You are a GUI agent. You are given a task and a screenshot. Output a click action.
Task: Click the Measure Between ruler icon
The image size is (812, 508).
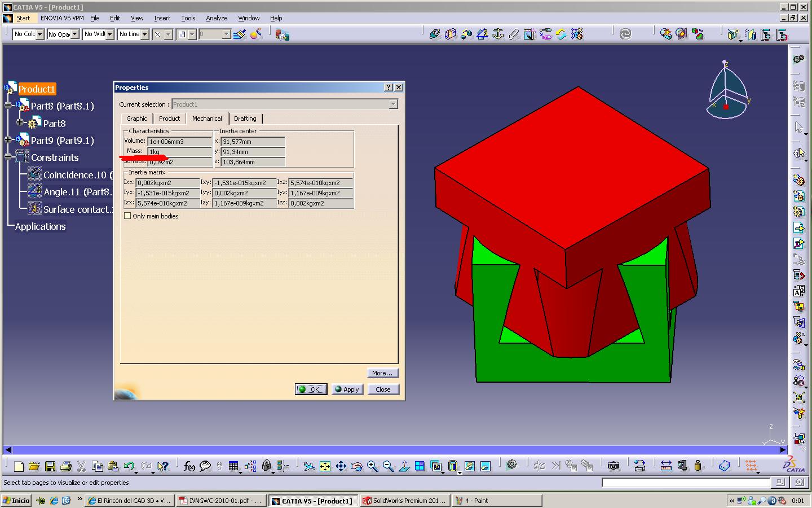(x=666, y=466)
